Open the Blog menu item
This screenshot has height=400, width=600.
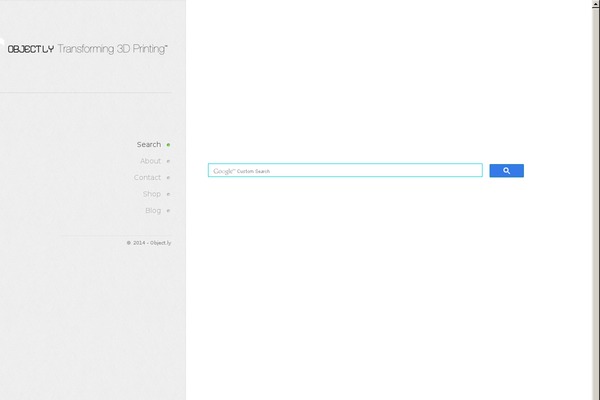(153, 211)
